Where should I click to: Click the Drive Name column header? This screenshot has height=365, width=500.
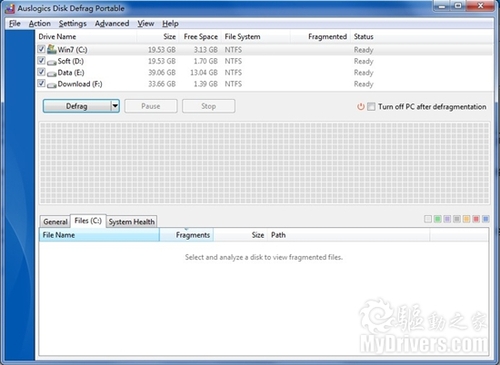click(86, 37)
